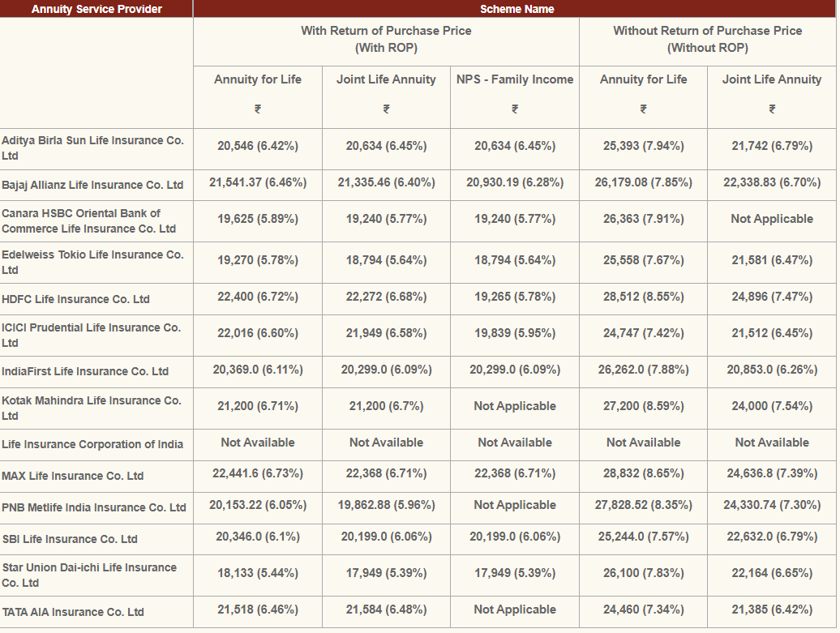840x633 pixels.
Task: Select the value 19,839 (5.95%)
Action: [x=515, y=332]
